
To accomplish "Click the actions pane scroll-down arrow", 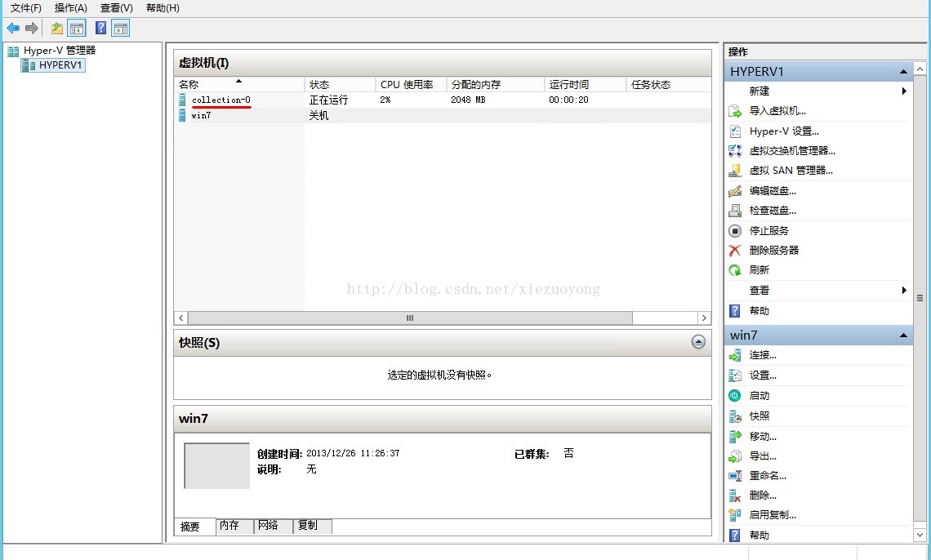I will point(920,535).
